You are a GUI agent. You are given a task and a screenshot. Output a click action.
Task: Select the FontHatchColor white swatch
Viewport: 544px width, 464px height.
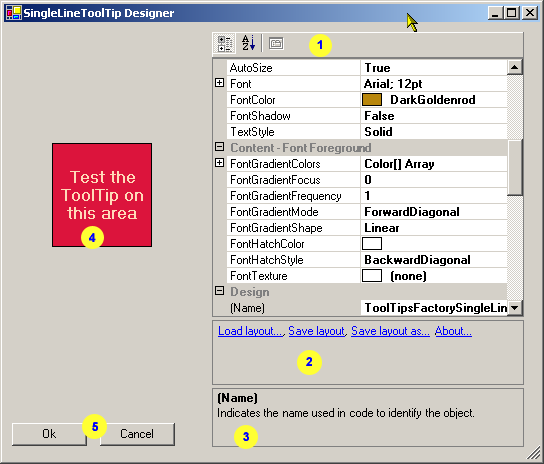click(x=372, y=244)
